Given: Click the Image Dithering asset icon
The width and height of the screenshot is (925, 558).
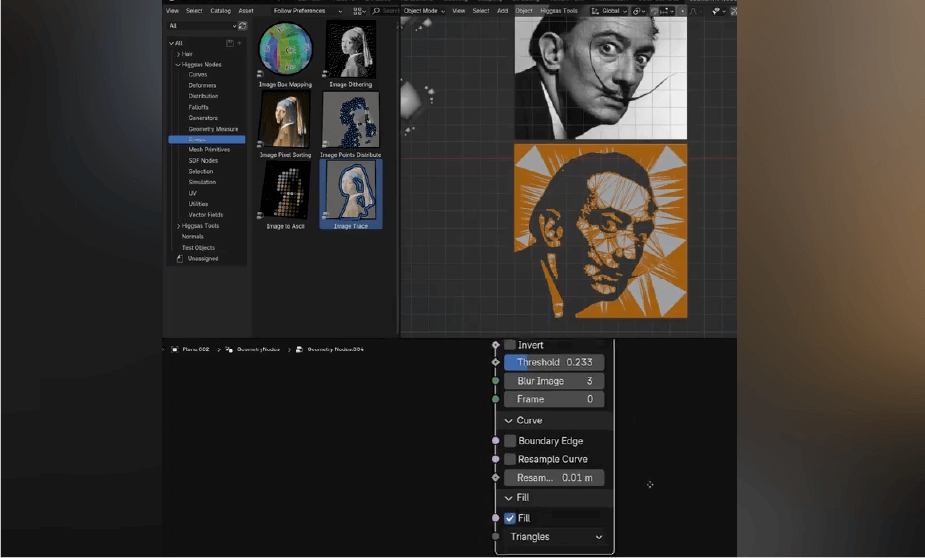Looking at the screenshot, I should click(x=351, y=50).
